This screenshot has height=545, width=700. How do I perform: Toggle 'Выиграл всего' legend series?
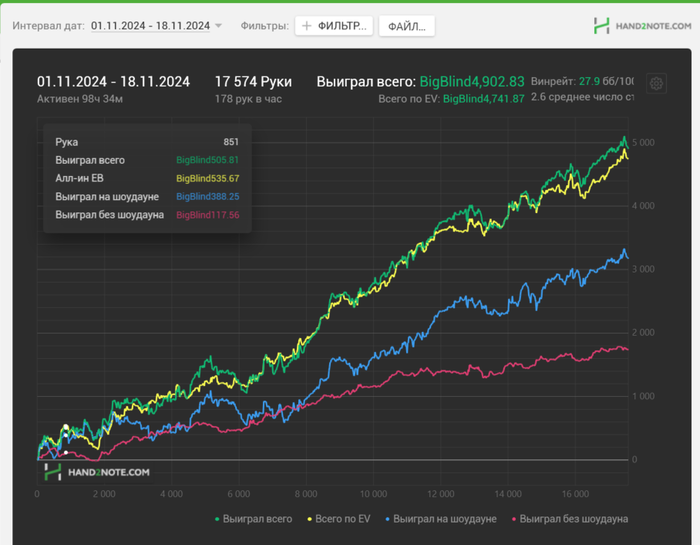(x=253, y=519)
